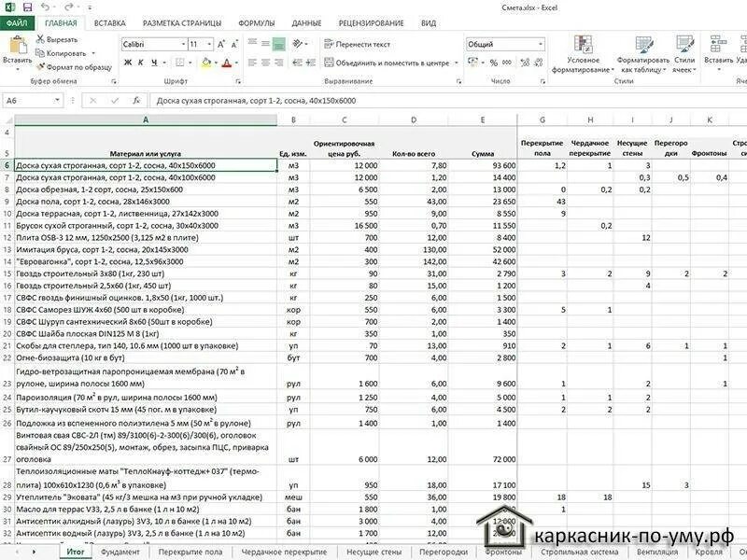Click accounting number format icon
The image size is (747, 560).
pos(473,63)
